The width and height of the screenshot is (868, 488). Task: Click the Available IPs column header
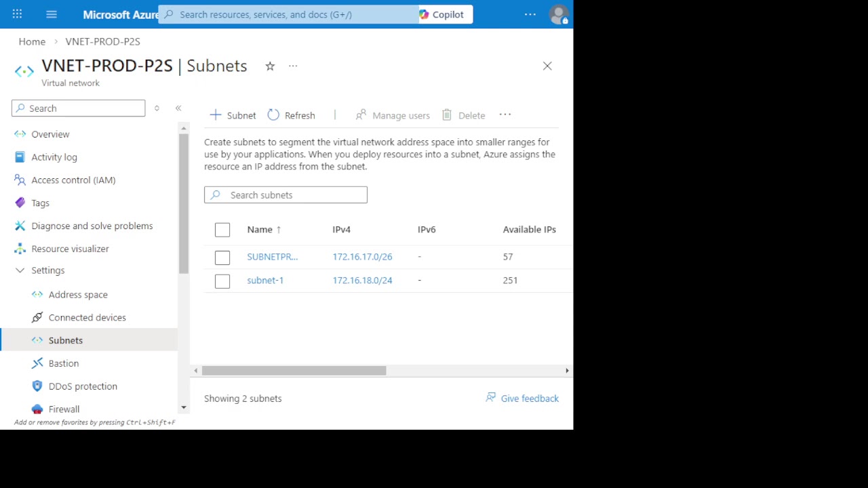[529, 230]
